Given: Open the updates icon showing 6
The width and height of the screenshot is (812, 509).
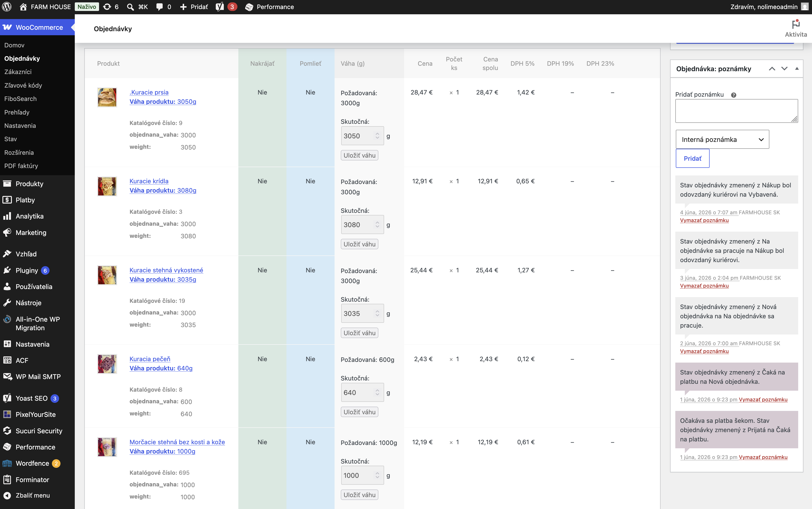Looking at the screenshot, I should click(x=107, y=7).
